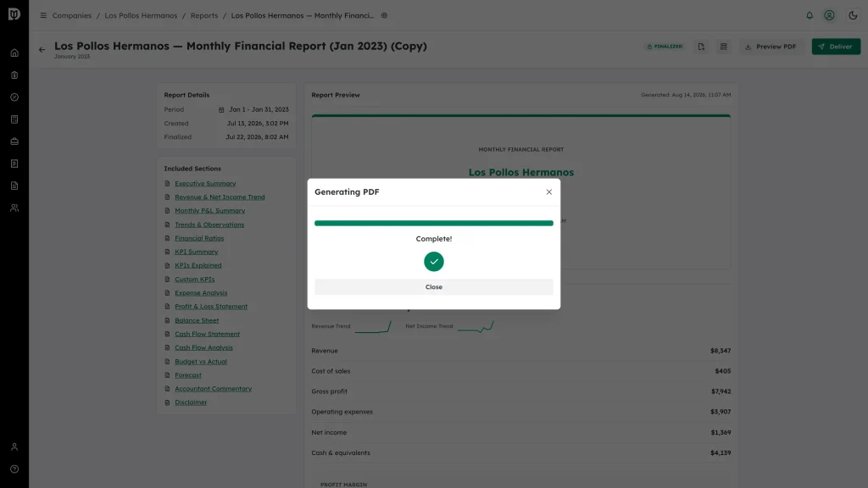Image resolution: width=868 pixels, height=488 pixels.
Task: Click the back arrow beside report title
Action: 42,50
